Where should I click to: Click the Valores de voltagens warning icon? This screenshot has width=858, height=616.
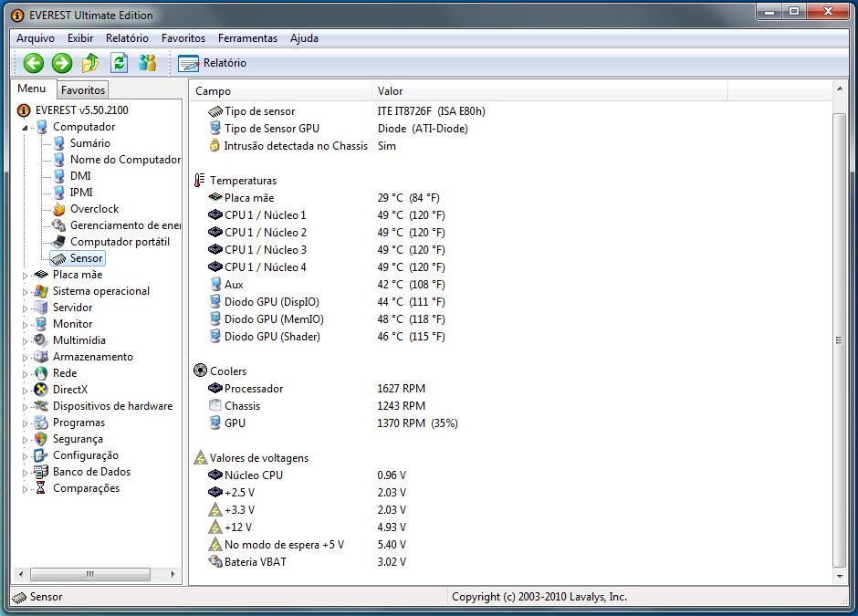coord(201,458)
